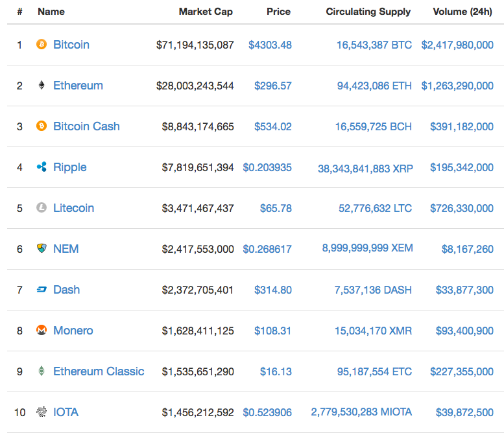Sort by Price column header
The width and height of the screenshot is (504, 433).
coord(279,12)
